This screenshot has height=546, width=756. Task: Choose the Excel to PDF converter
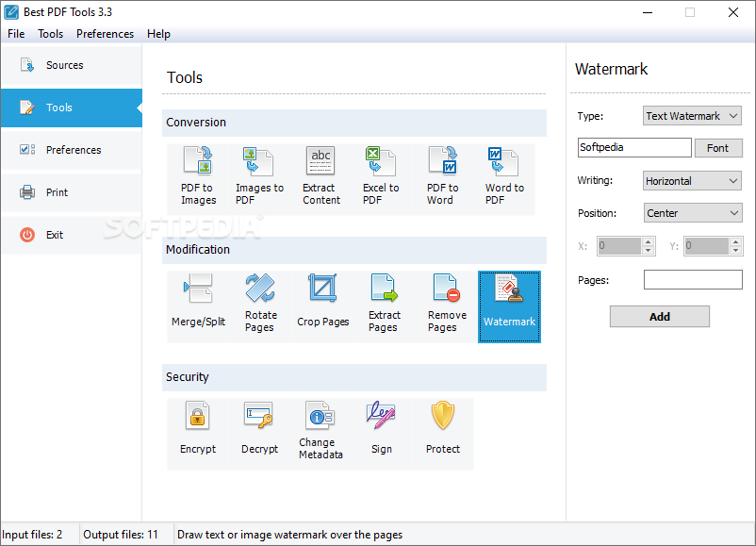[382, 179]
